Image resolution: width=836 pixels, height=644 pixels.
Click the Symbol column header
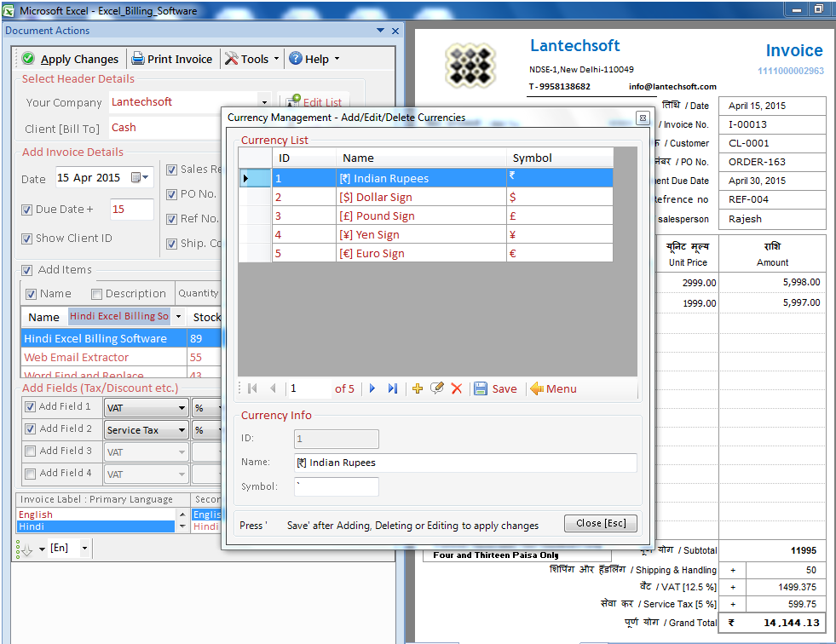point(560,158)
